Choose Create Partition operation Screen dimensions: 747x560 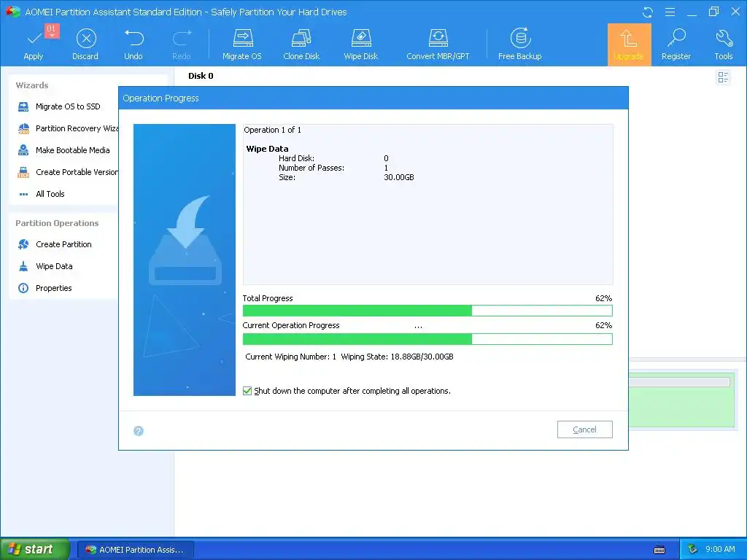[54, 244]
